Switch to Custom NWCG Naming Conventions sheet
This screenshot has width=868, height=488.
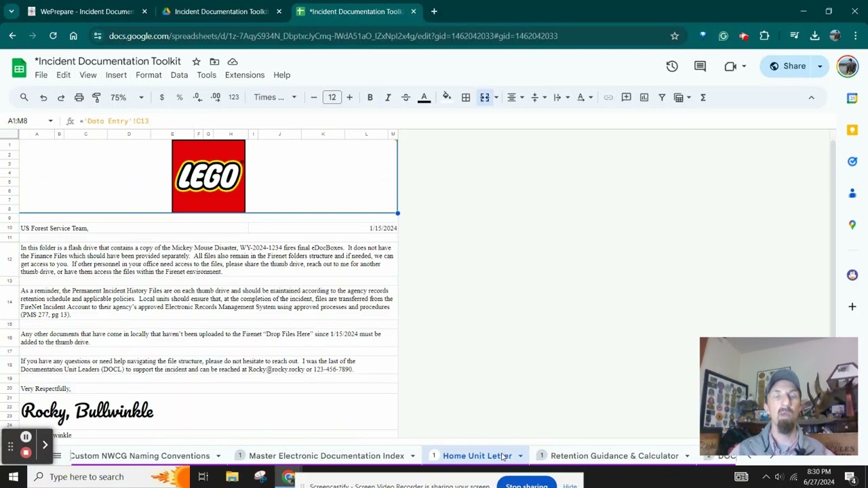coord(140,456)
